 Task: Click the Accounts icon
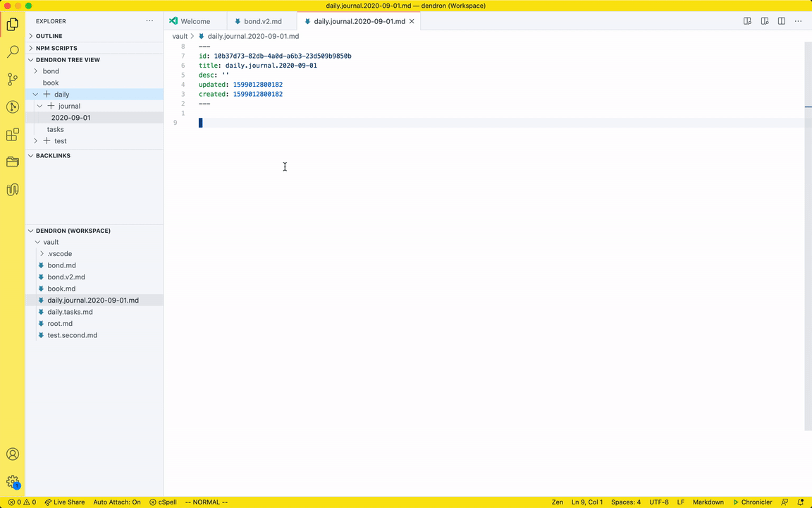[13, 454]
